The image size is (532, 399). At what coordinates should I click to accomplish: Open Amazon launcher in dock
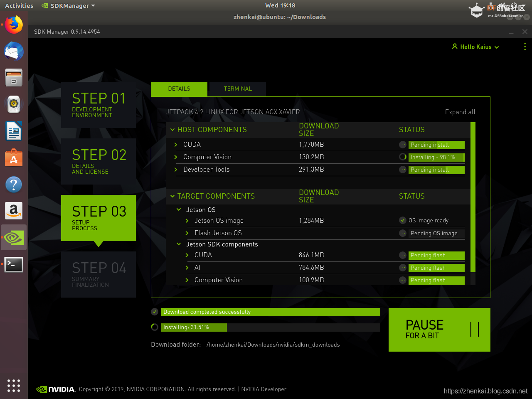[14, 211]
